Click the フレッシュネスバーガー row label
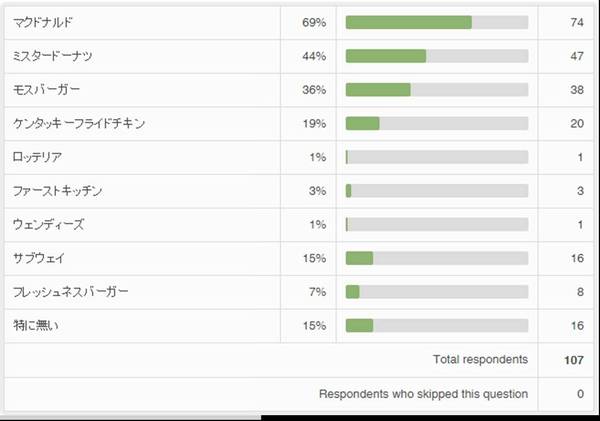 (x=71, y=292)
